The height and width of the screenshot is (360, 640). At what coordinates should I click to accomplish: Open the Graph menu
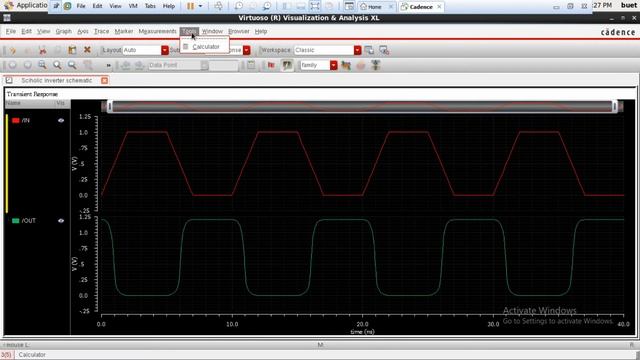63,31
